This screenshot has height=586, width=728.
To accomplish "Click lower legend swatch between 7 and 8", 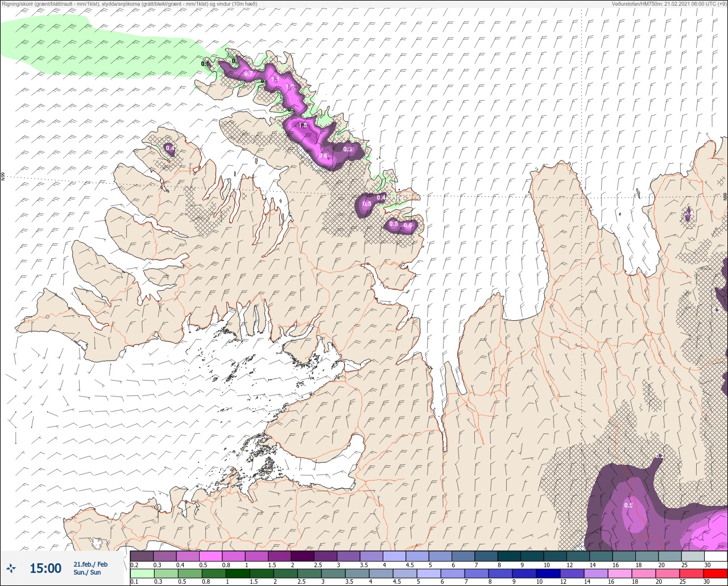I will click(x=477, y=573).
